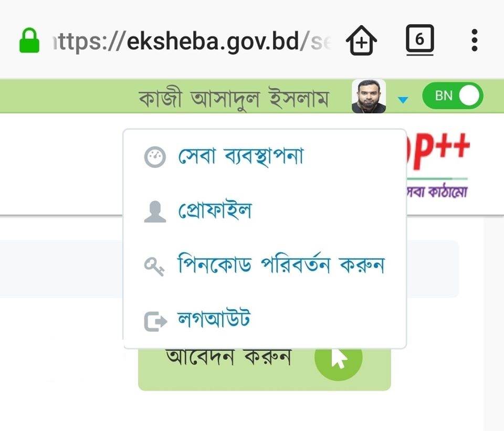Select লগআউট to sign out
Viewport: 504px width, 431px height.
tap(213, 320)
